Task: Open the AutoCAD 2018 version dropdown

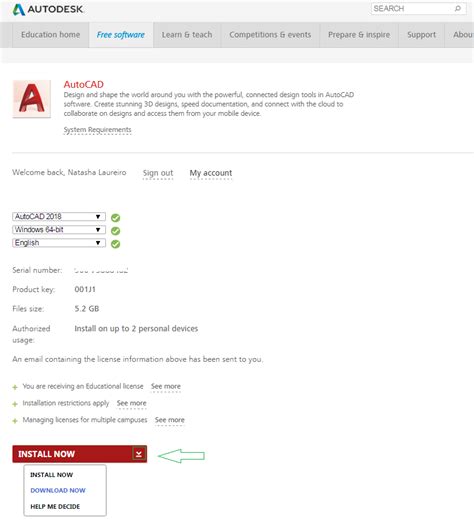Action: pyautogui.click(x=59, y=216)
